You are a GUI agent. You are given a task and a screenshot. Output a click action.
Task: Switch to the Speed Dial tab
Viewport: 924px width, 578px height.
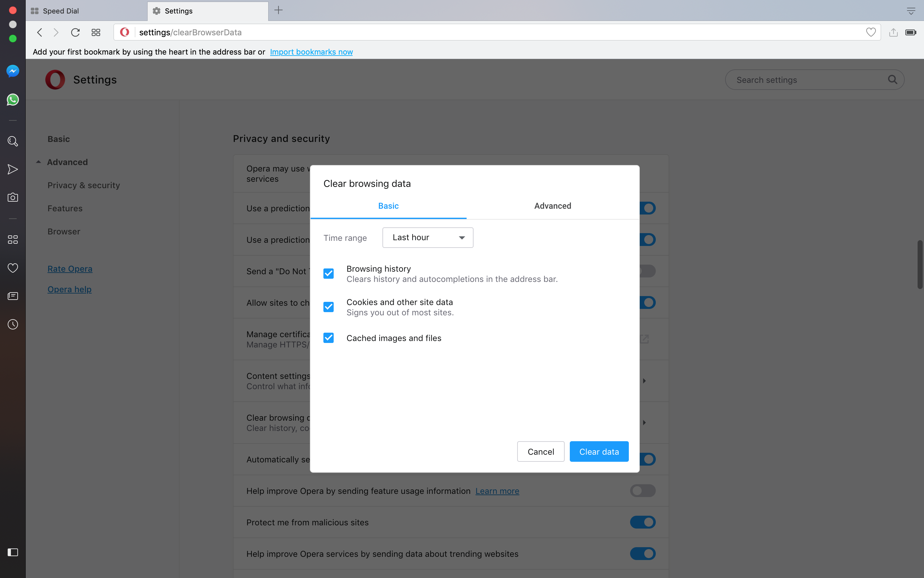pyautogui.click(x=86, y=11)
